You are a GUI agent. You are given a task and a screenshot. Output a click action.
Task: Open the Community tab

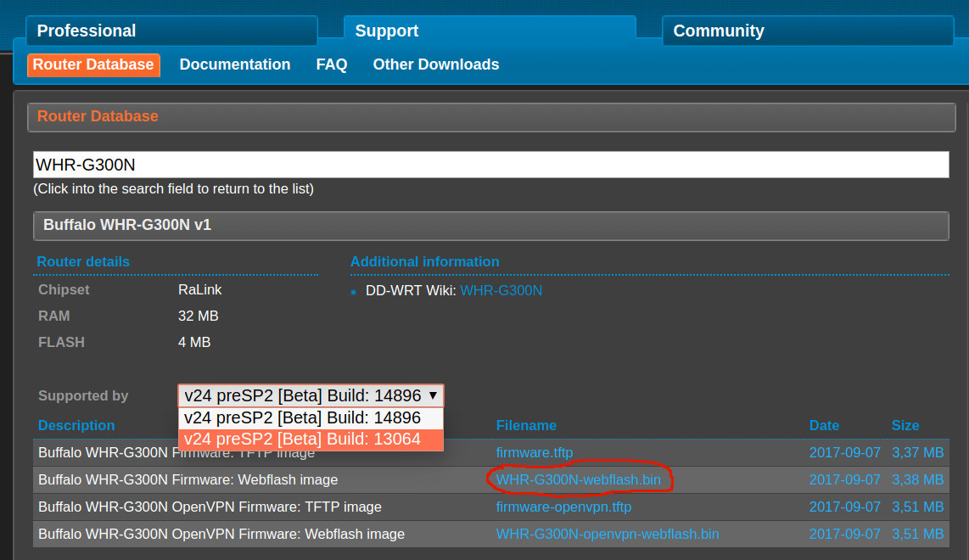tap(808, 31)
